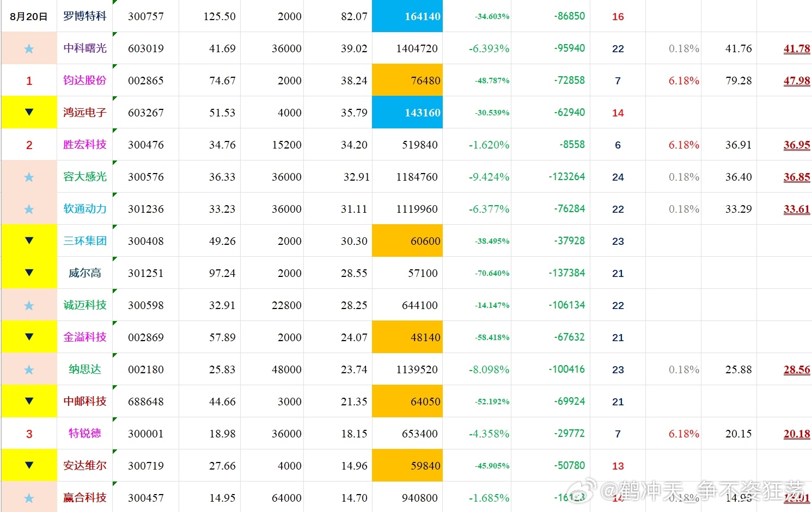
Task: Click the star icon beside 软通动力
Action: [x=29, y=209]
